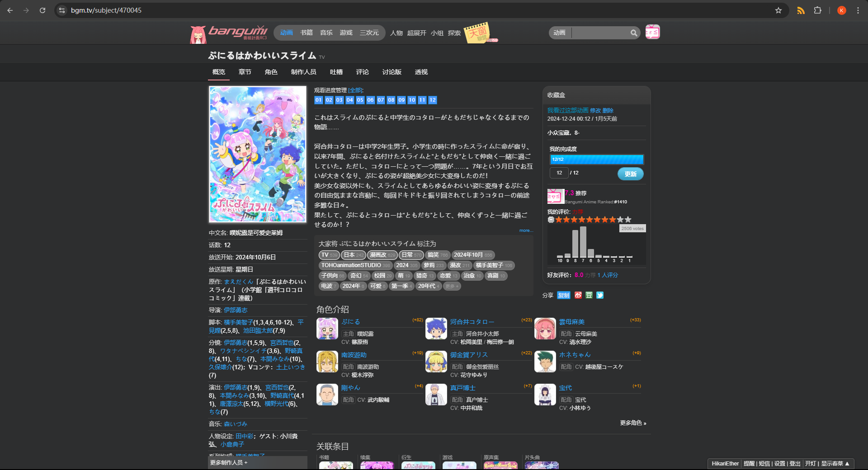Screen dimensions: 868x470
Task: Switch to 章节 tab
Action: 245,72
